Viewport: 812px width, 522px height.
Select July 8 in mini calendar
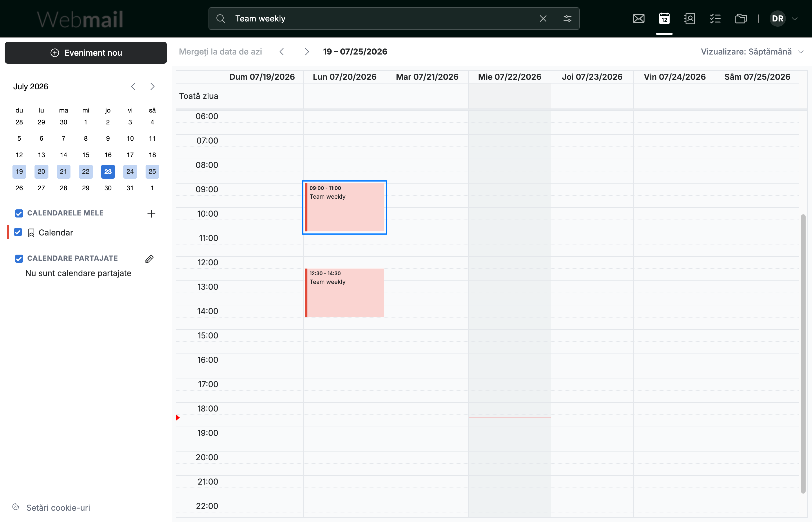pos(86,138)
